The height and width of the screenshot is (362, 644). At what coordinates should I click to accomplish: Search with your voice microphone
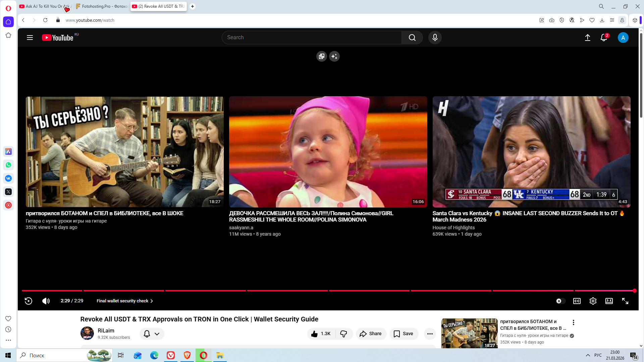(435, 38)
